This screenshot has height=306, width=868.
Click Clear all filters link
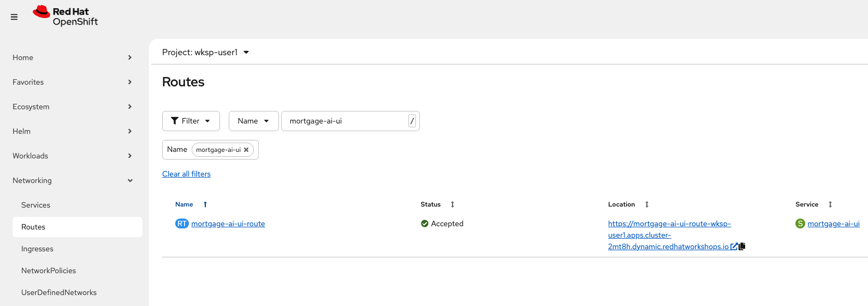[186, 174]
